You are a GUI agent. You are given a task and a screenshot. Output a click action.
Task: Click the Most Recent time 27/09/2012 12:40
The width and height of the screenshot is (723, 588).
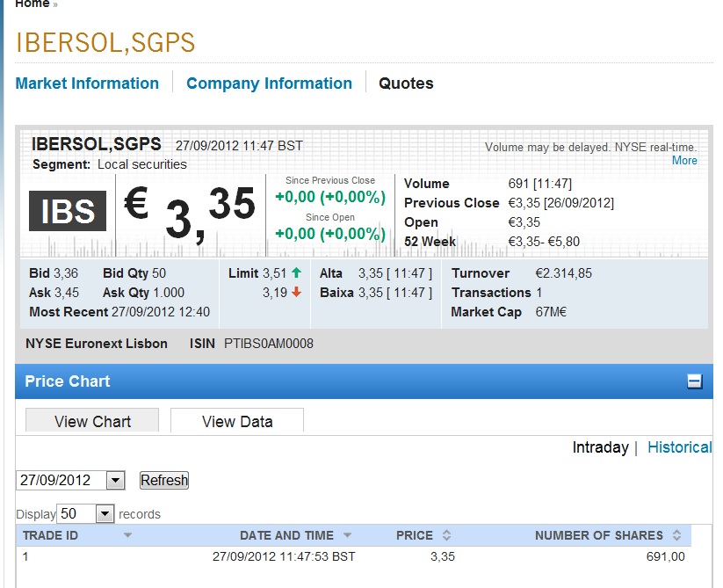(x=161, y=312)
